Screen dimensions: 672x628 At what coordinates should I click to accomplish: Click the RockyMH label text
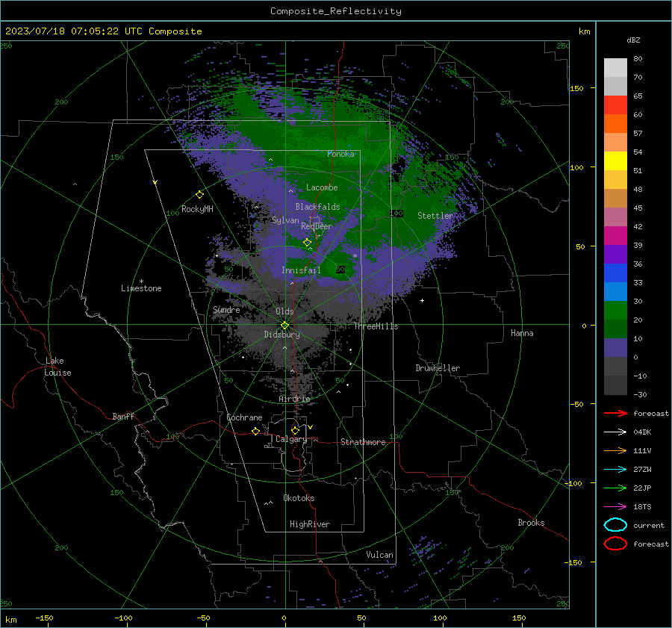tap(197, 209)
